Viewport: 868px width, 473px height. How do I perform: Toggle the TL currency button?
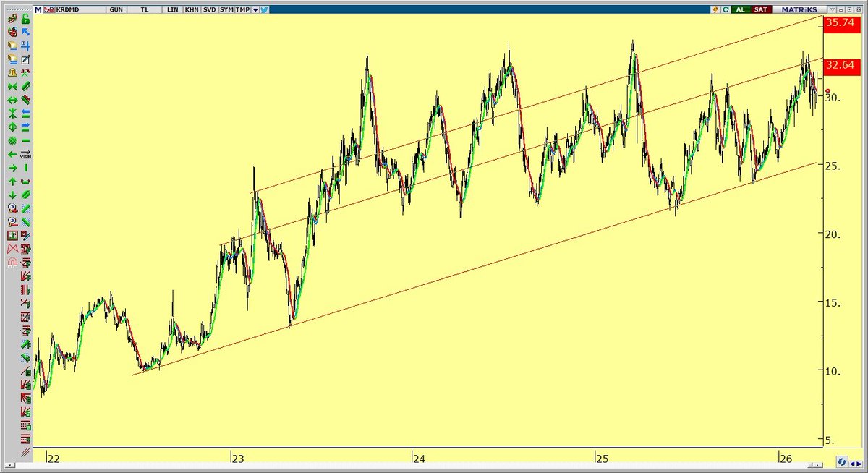point(145,9)
